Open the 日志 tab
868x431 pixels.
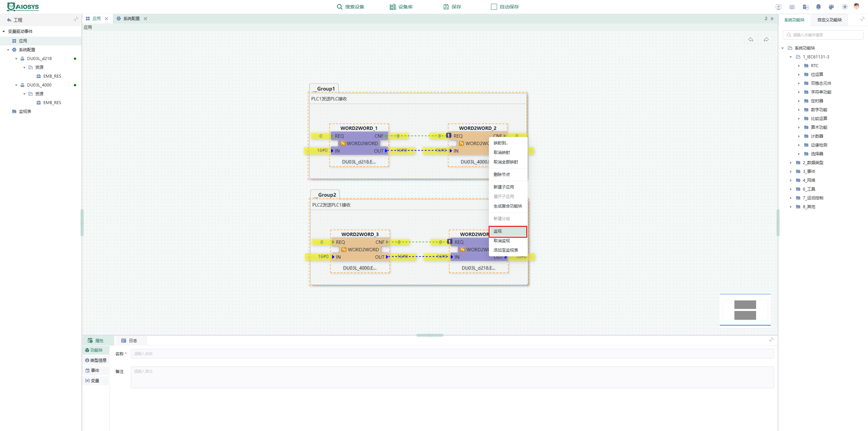point(129,340)
